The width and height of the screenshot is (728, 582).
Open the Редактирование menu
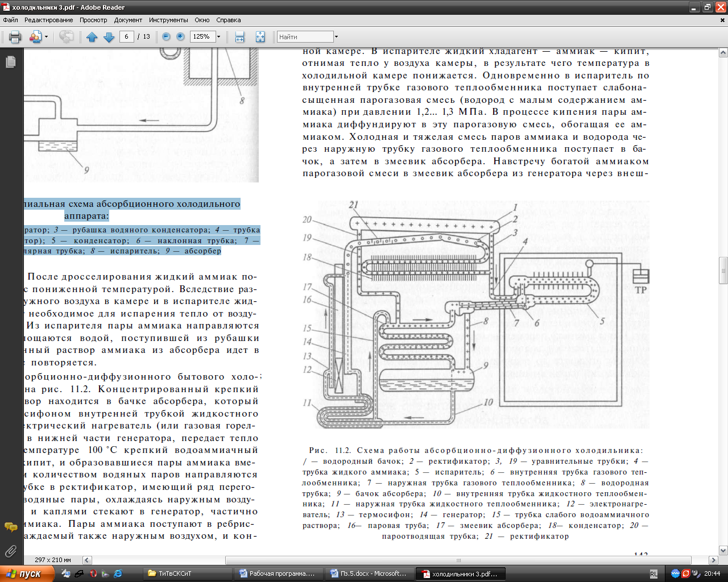point(49,20)
